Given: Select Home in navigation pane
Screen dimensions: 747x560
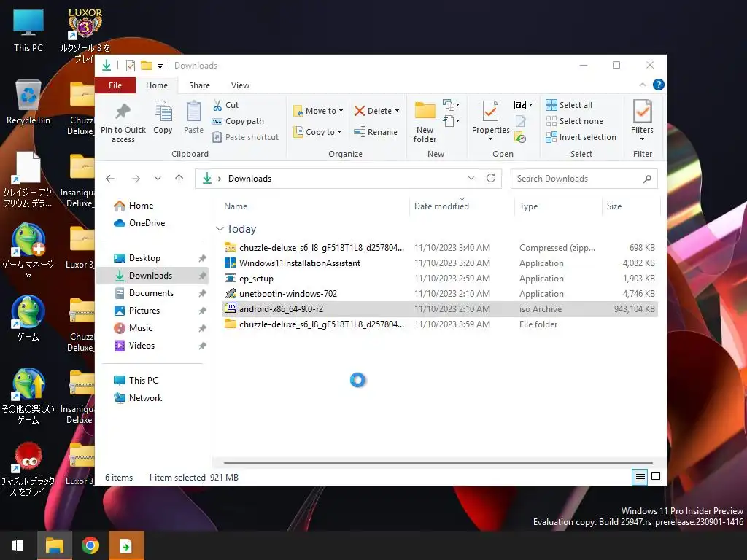Looking at the screenshot, I should 133,206.
